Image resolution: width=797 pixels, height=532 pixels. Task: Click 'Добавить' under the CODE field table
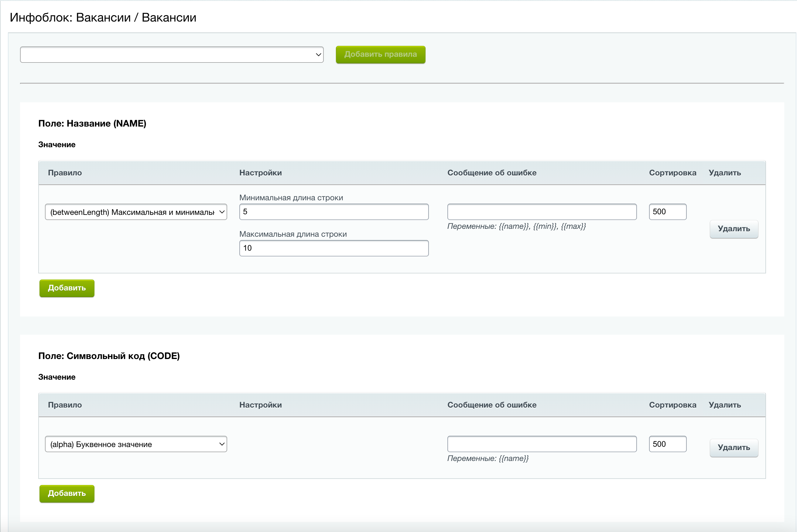tap(67, 494)
